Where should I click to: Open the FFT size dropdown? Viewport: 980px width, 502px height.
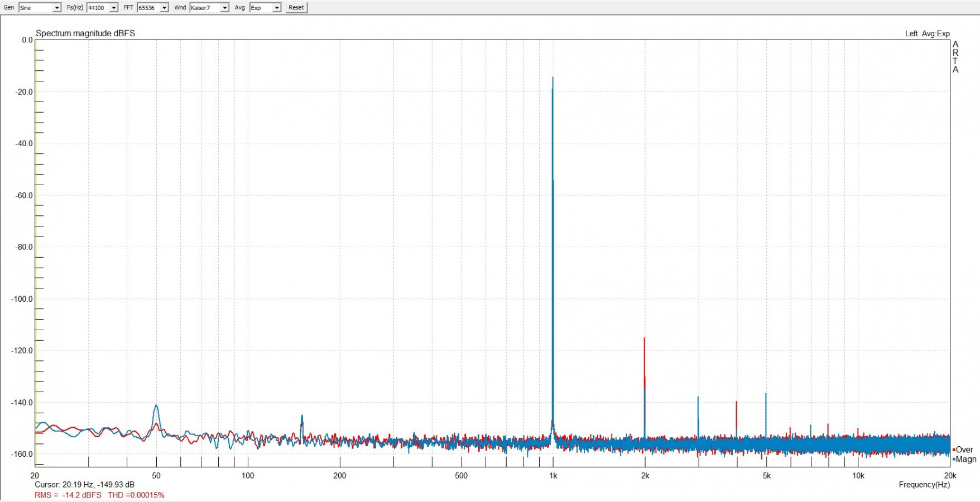tap(164, 8)
